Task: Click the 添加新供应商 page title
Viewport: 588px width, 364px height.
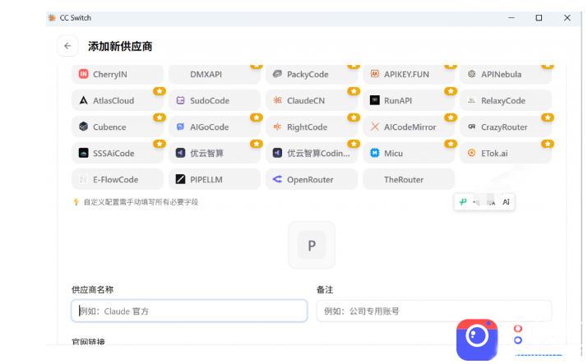Action: (x=120, y=47)
